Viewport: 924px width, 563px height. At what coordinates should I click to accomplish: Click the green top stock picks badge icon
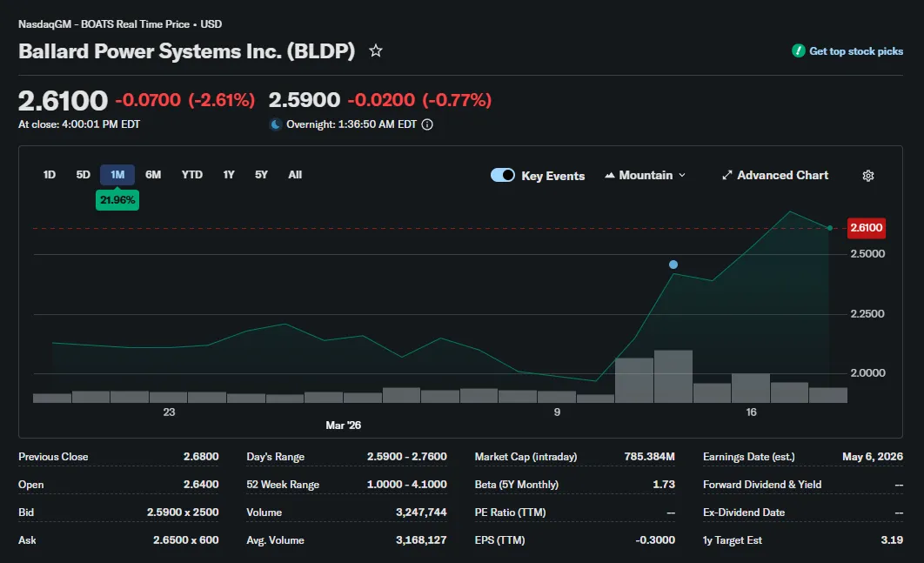click(799, 51)
